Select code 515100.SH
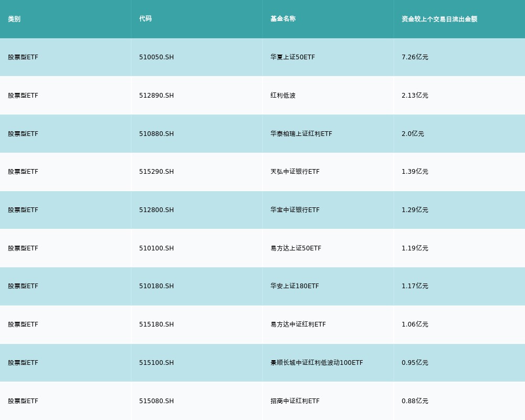The width and height of the screenshot is (525, 420). (x=156, y=363)
